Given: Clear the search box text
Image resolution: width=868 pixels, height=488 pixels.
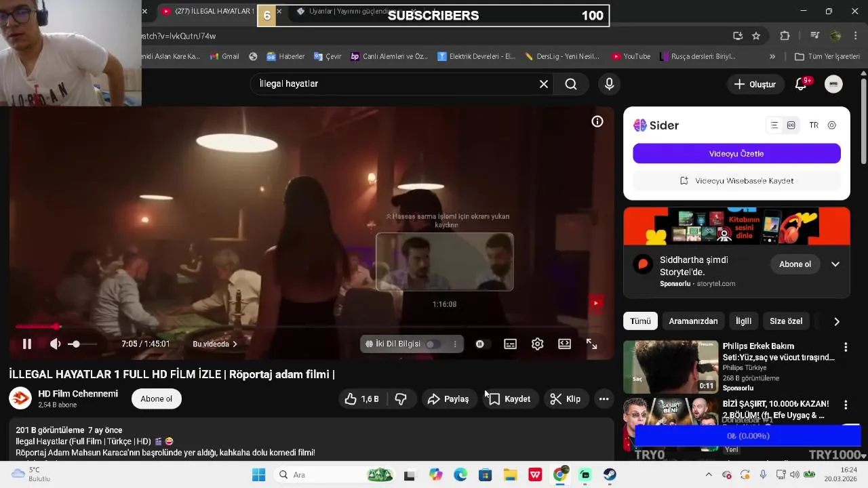Looking at the screenshot, I should 544,84.
